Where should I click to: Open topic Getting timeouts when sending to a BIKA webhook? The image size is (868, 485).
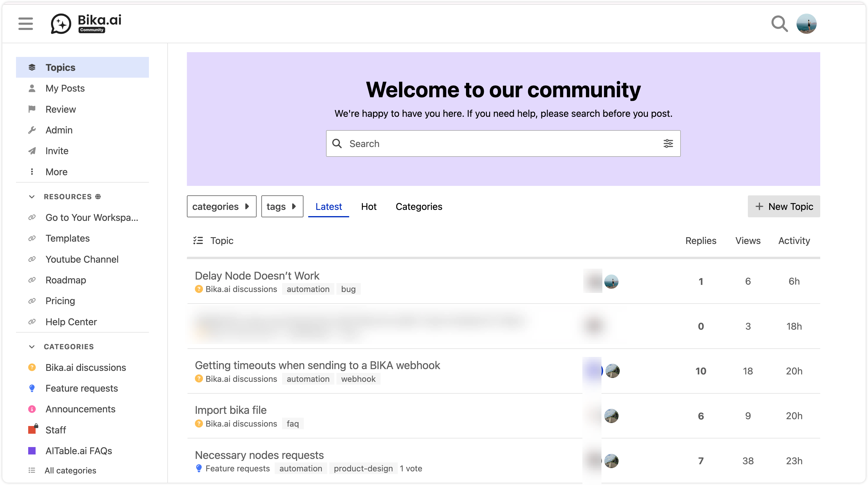(x=317, y=365)
